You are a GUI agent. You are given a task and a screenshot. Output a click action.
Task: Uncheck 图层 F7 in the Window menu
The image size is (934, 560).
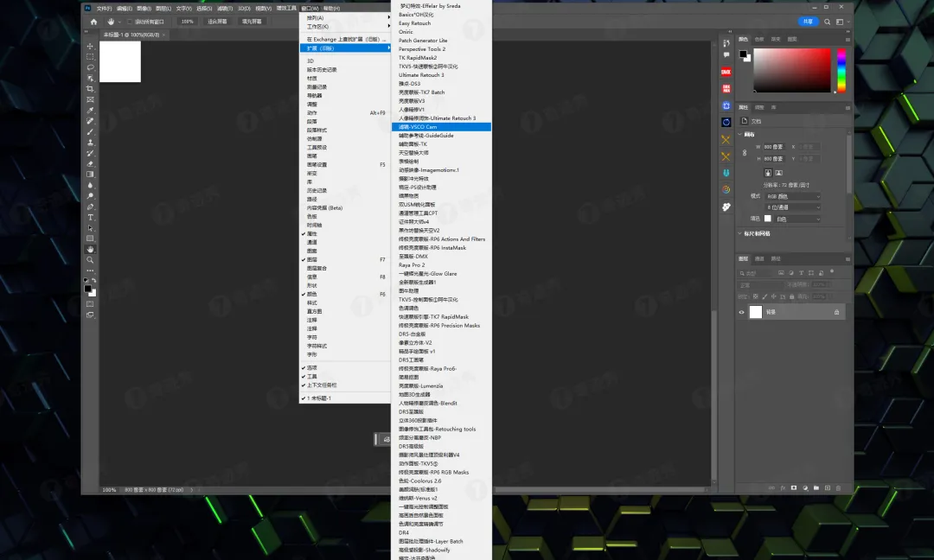(344, 259)
